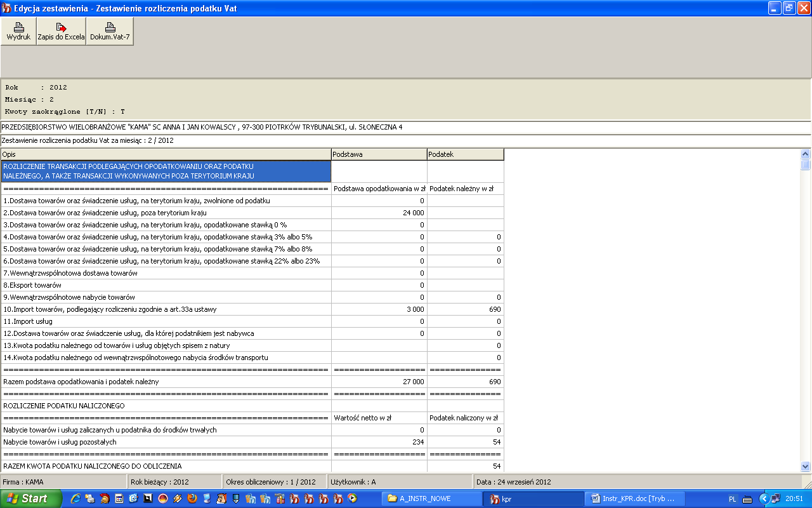Click the cartoon face quick launch icon

pyautogui.click(x=221, y=498)
